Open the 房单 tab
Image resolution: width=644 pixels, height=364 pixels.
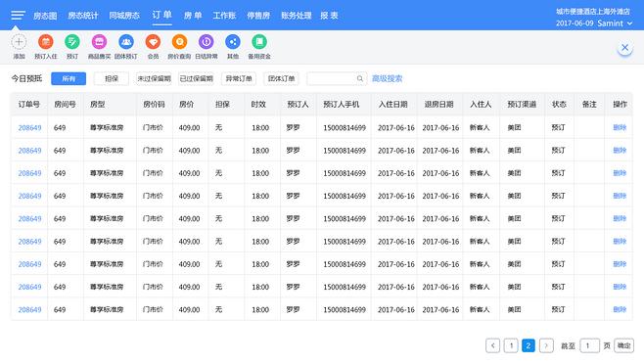tap(193, 16)
